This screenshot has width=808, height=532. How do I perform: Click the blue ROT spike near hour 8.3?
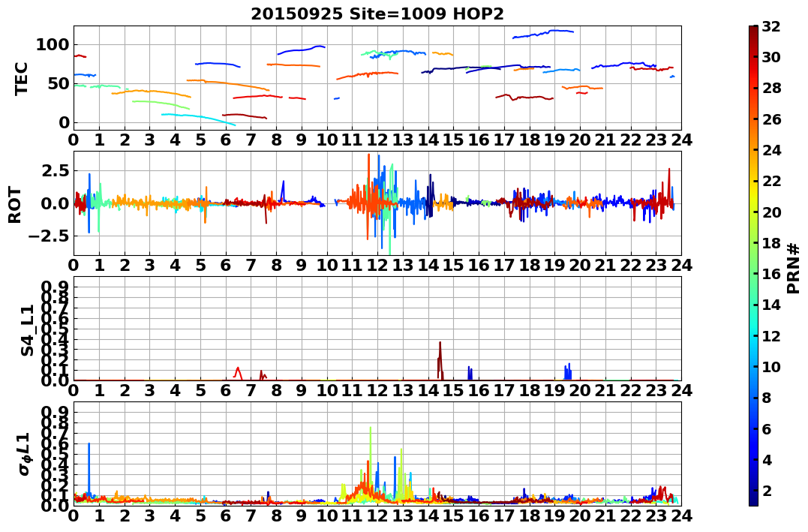pyautogui.click(x=283, y=191)
